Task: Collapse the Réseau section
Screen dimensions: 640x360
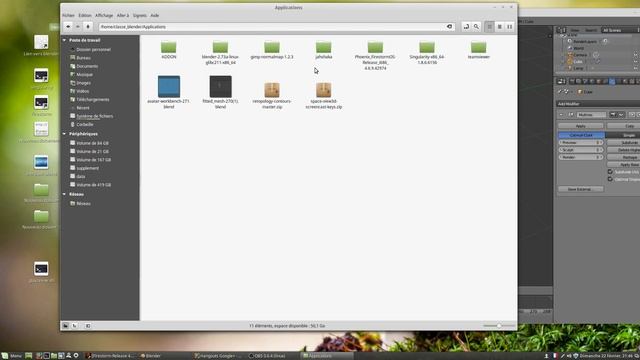Action: [x=64, y=194]
